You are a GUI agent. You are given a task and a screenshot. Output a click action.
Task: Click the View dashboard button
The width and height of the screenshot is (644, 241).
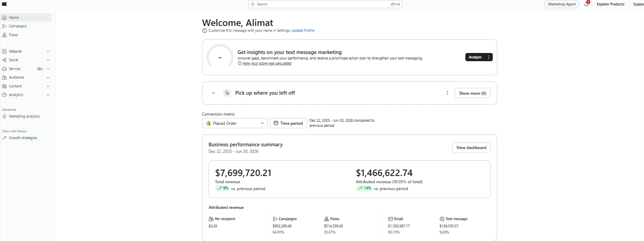471,147
